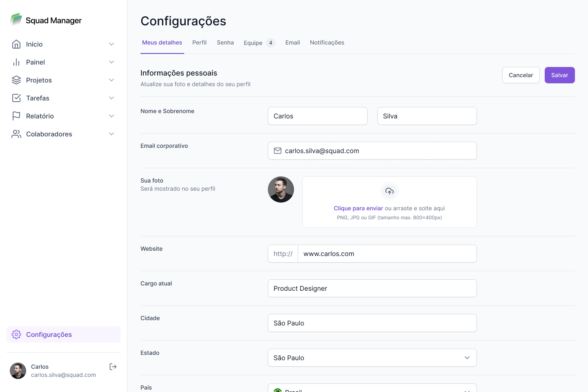Click the logout icon beside Carlos
This screenshot has width=588, height=392.
pyautogui.click(x=113, y=367)
